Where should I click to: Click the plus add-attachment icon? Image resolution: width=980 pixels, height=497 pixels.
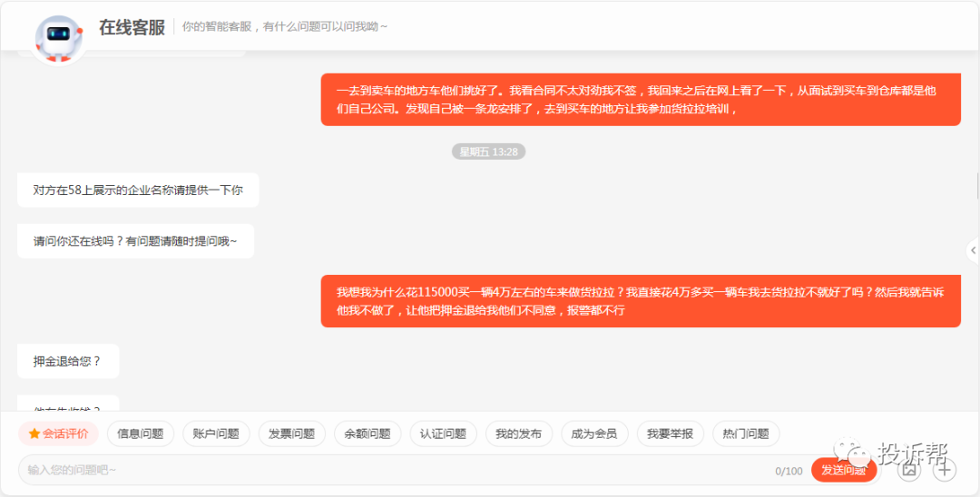point(945,470)
